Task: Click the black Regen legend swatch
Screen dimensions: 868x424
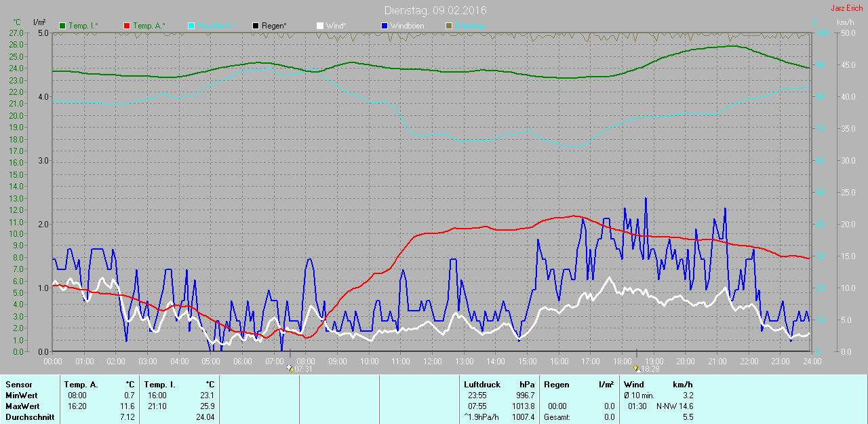Action: click(256, 26)
